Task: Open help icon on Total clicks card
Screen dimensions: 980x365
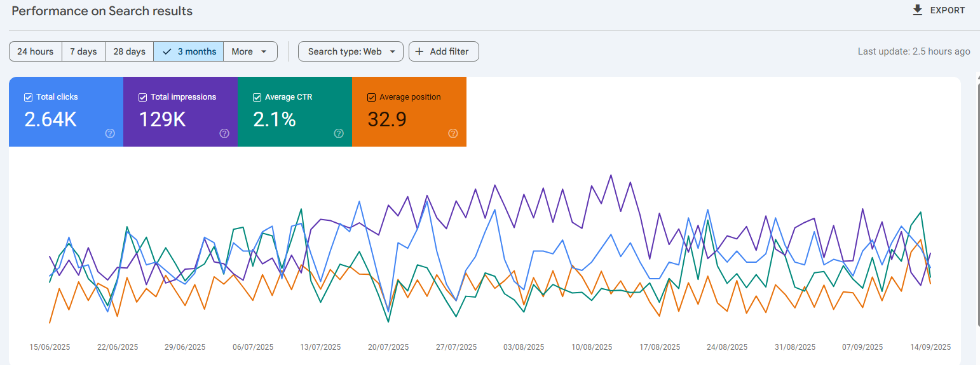Action: pos(110,133)
